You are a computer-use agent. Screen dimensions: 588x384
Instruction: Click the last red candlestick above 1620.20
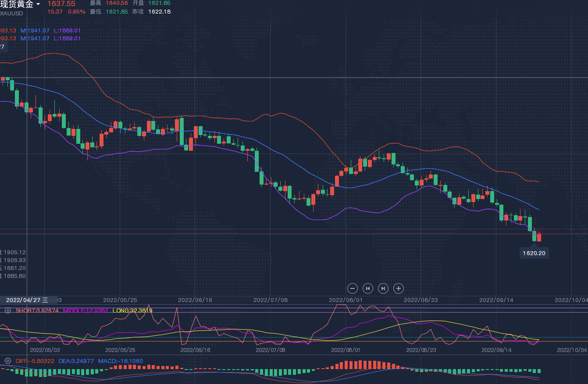(x=539, y=237)
